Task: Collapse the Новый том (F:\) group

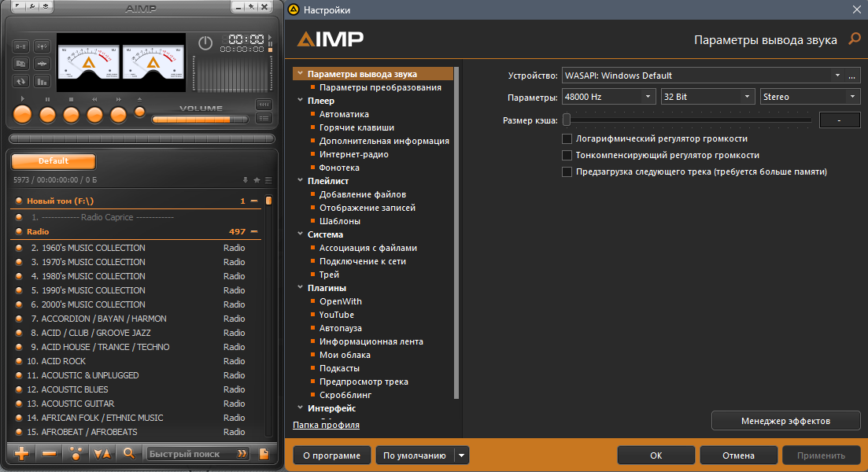Action: (254, 201)
